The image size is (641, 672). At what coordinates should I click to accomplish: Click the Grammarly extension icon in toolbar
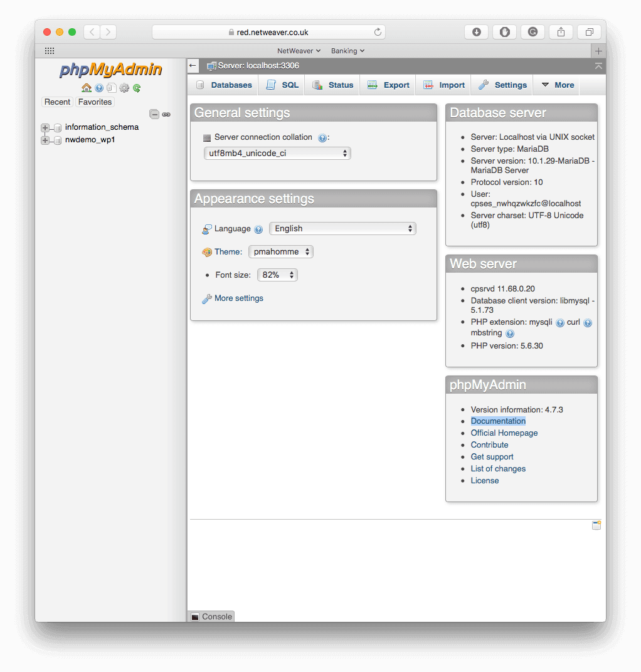click(x=532, y=32)
